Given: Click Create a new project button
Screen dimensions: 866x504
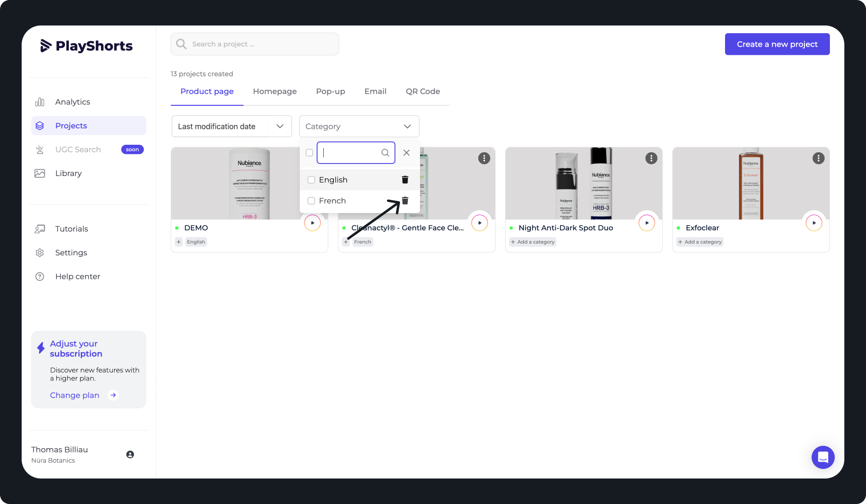Looking at the screenshot, I should (x=777, y=44).
